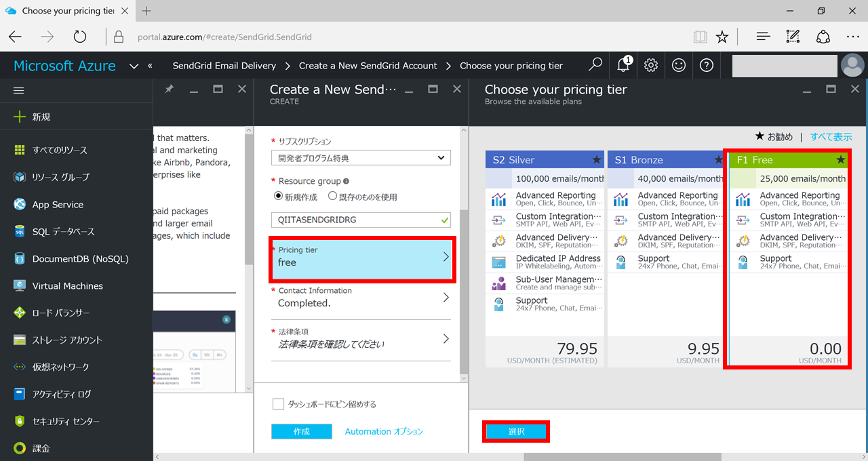Open the Reading view book icon

click(x=700, y=37)
